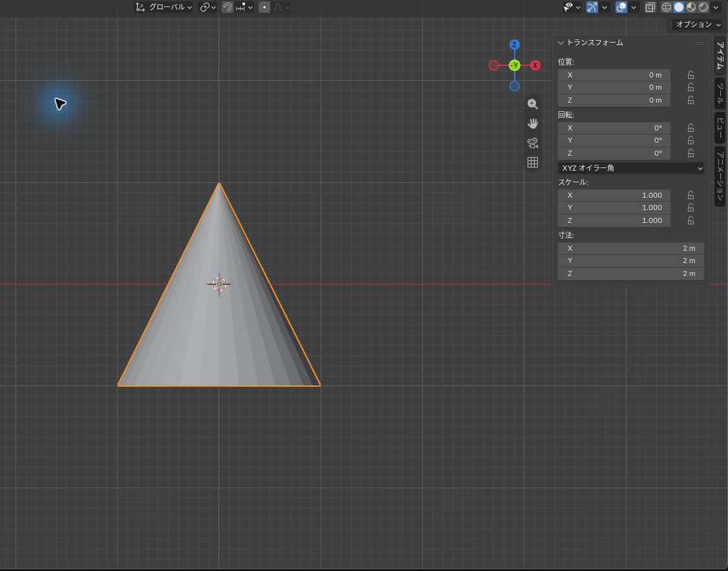Viewport: 728px width, 571px height.
Task: Switch to material preview shading
Action: pyautogui.click(x=691, y=7)
